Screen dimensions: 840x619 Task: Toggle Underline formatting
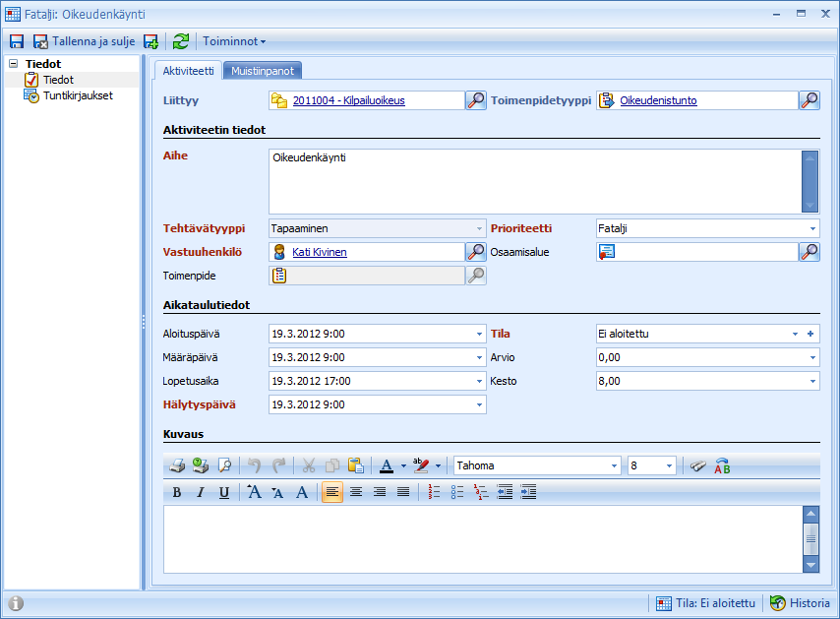point(224,492)
